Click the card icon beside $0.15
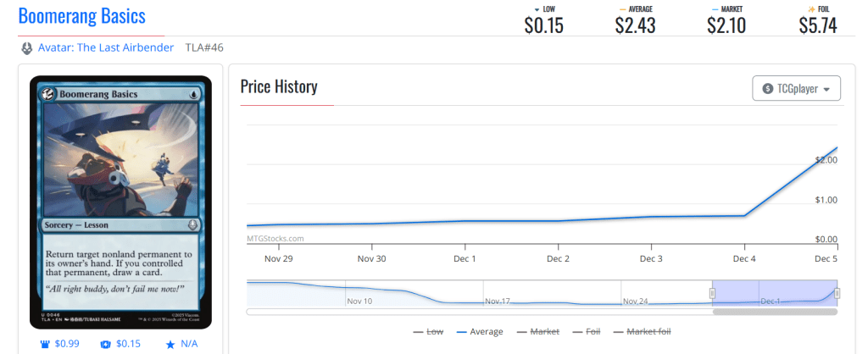 coord(106,344)
